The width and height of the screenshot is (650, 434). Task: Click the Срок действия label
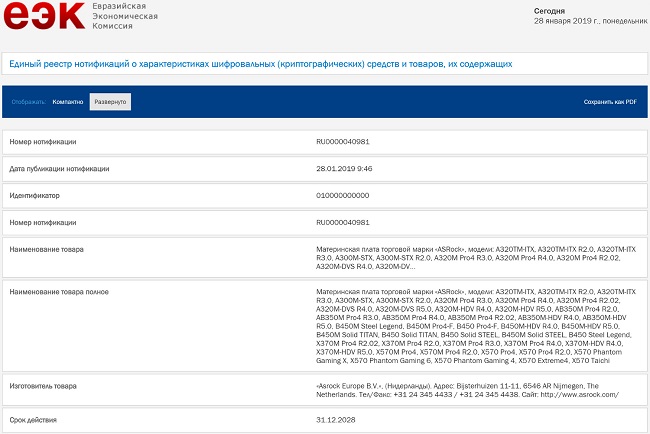pyautogui.click(x=33, y=420)
